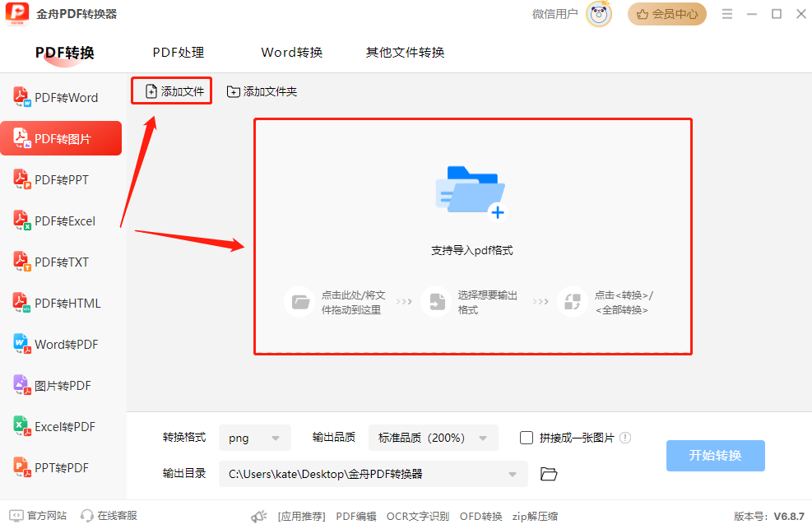Open the 会员中心 button
Screen dimensions: 812x529
click(x=667, y=14)
